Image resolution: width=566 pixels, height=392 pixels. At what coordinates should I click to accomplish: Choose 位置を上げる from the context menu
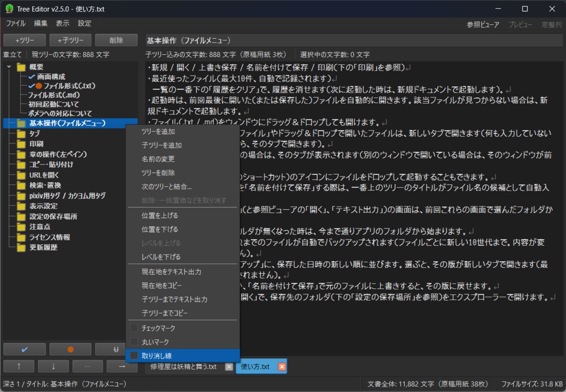[182, 215]
